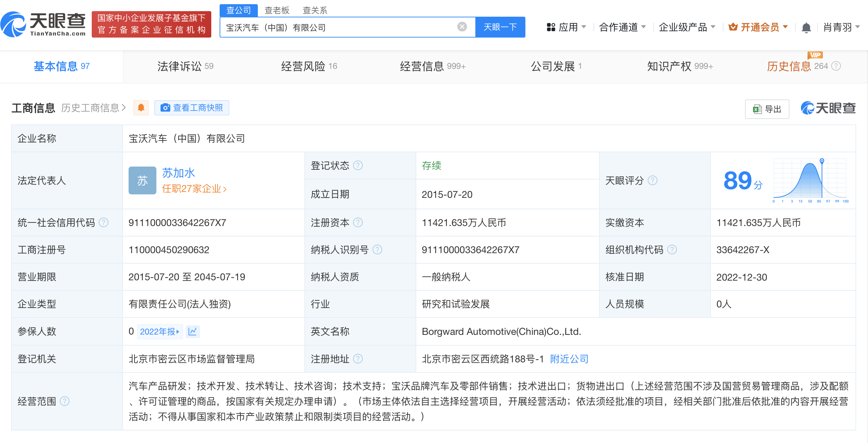Expand the 企业级产品 dropdown

687,27
